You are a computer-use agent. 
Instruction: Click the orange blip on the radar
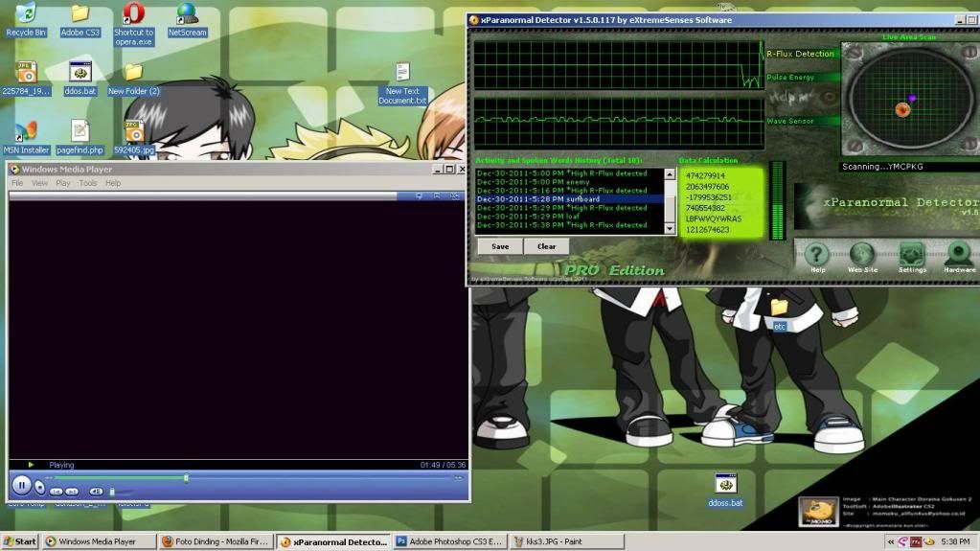[901, 110]
